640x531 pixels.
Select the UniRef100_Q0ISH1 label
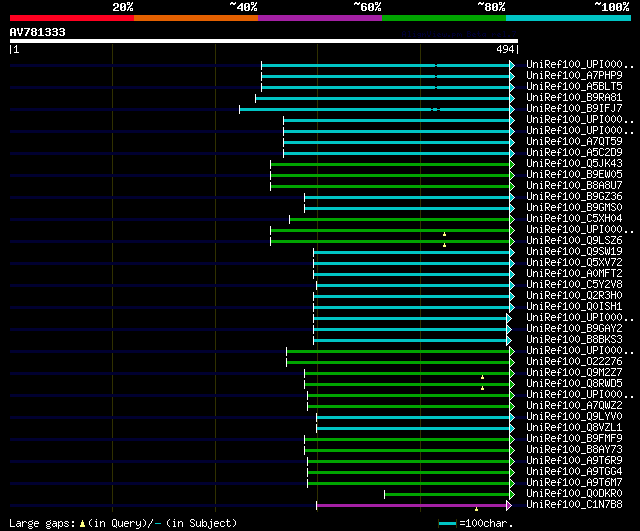click(574, 307)
